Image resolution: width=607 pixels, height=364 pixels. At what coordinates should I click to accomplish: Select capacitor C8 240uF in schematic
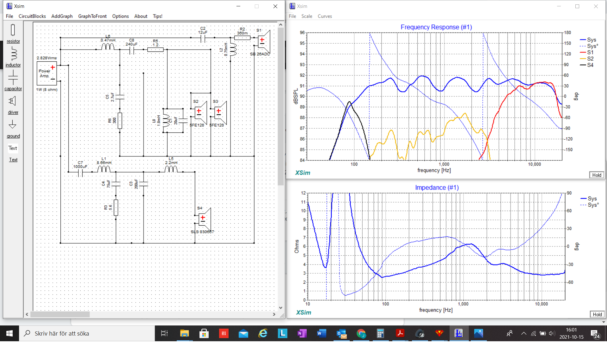pyautogui.click(x=132, y=50)
